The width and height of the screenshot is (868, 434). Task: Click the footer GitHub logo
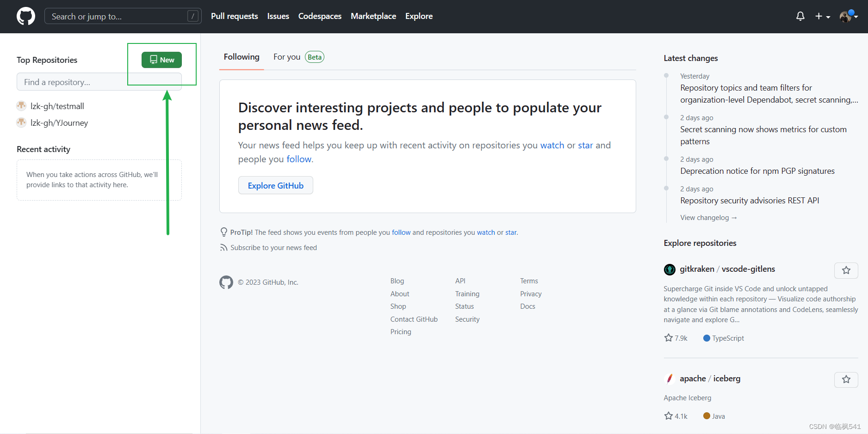226,282
